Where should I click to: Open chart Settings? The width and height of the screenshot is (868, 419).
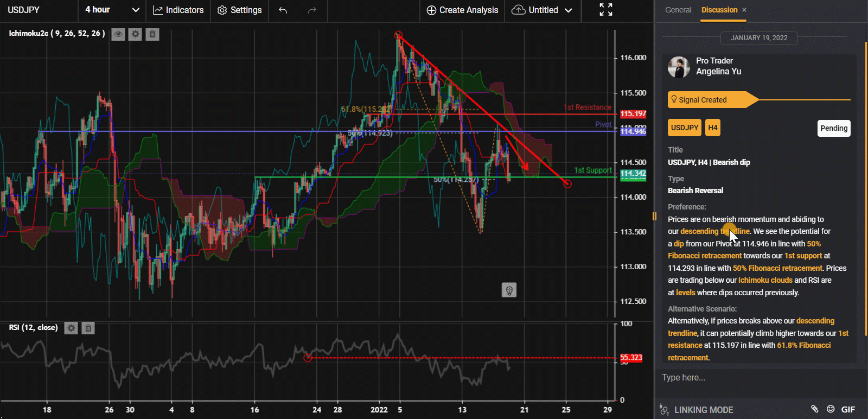pos(239,10)
